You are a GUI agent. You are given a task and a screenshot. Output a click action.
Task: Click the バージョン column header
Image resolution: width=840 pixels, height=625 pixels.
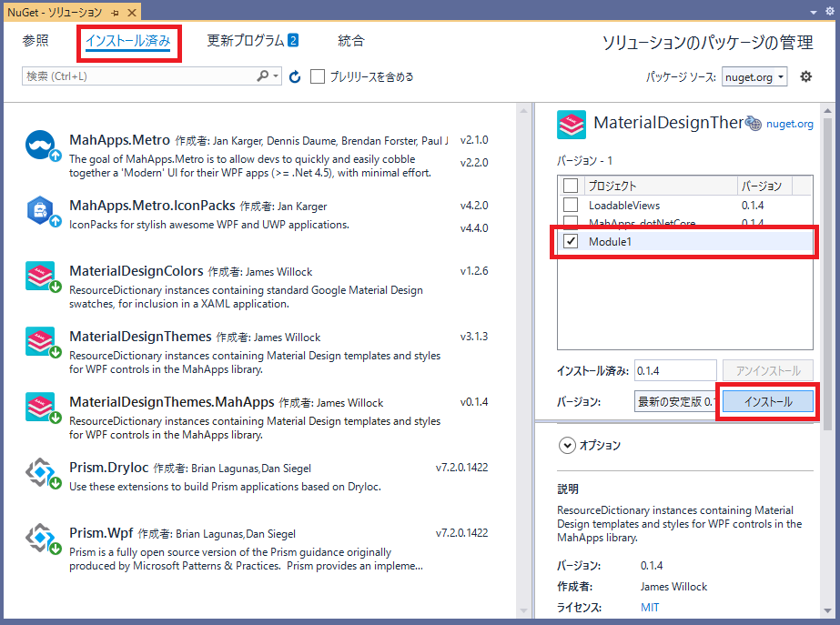click(x=764, y=186)
